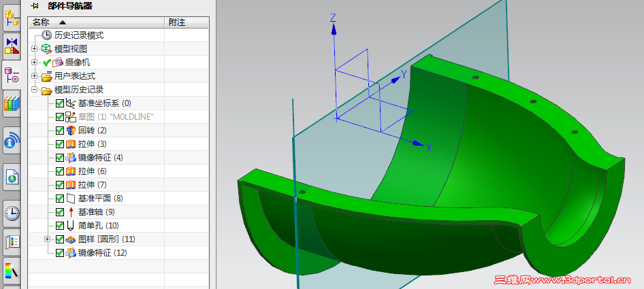644x289 pixels.
Task: Click the pin icon beside 部件导航器
Action: pos(35,5)
